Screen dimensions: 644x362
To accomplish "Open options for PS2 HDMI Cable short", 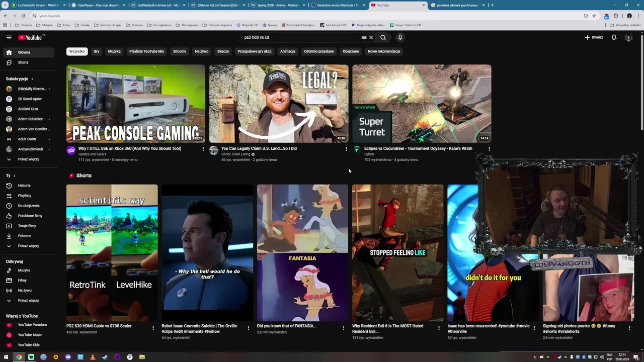I will (x=153, y=328).
